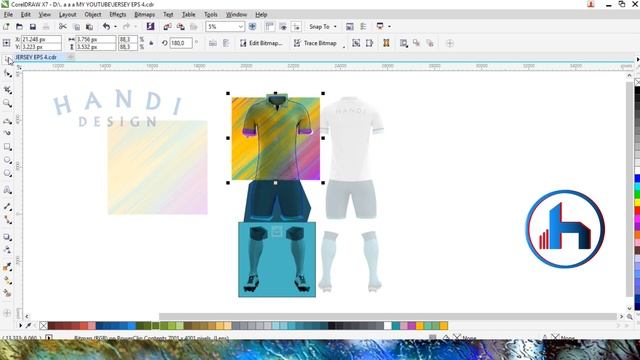
Task: Click the Copy icon in toolbar
Action: pos(76,27)
